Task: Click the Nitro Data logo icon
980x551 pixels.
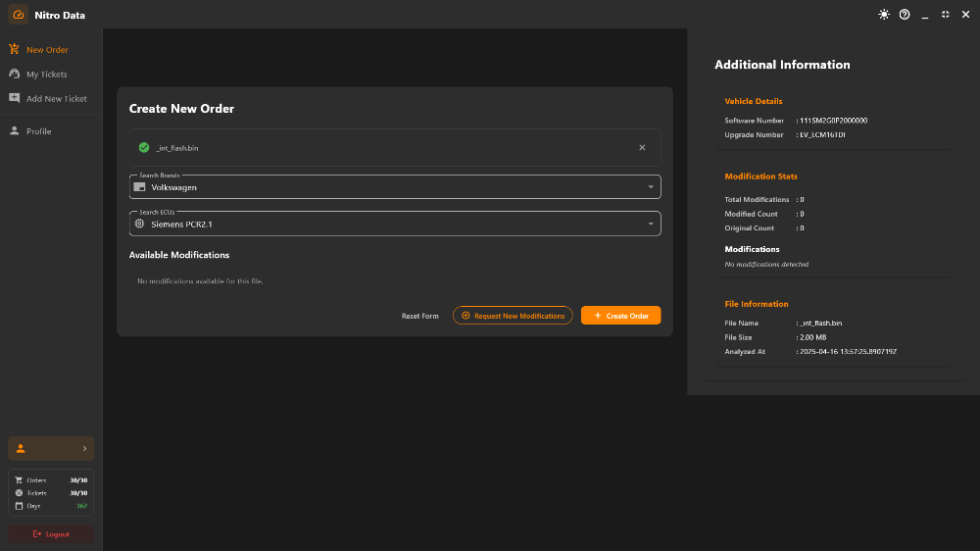Action: [x=18, y=15]
